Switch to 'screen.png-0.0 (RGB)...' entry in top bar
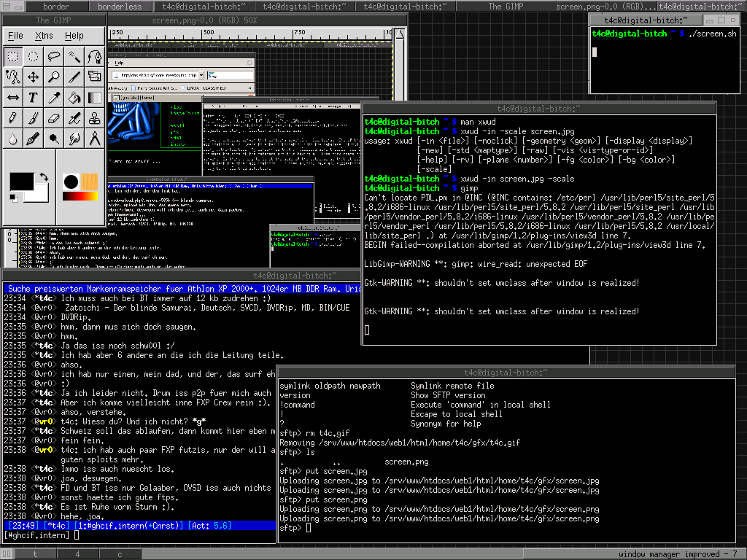Image resolution: width=747 pixels, height=560 pixels. point(606,6)
